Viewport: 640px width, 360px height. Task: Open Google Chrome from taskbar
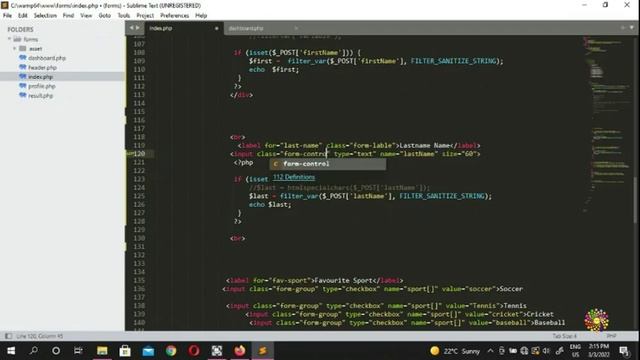point(171,351)
